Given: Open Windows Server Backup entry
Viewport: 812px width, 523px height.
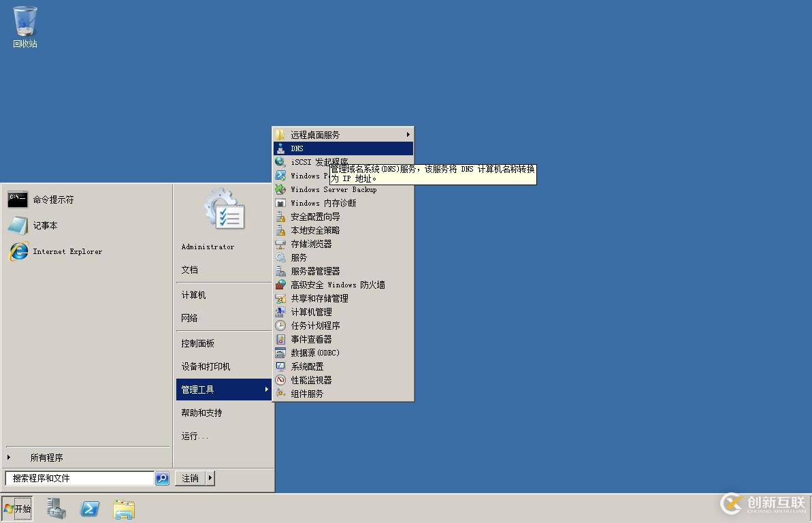Looking at the screenshot, I should 343,190.
